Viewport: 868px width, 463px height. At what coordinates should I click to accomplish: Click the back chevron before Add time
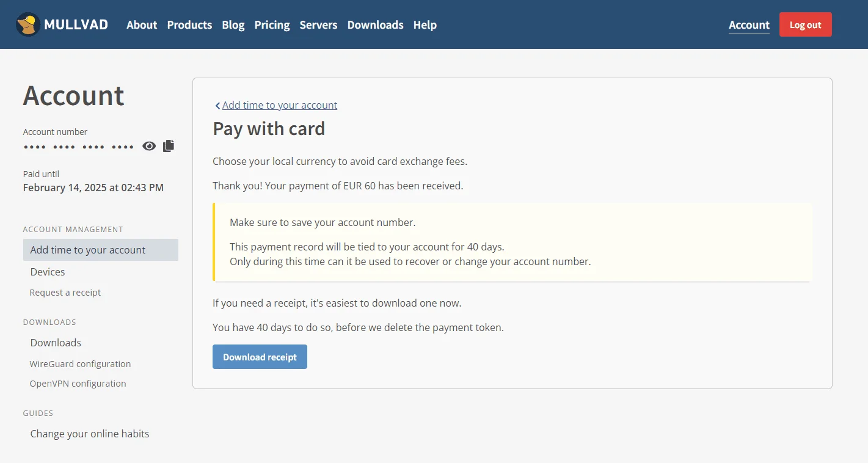tap(217, 106)
